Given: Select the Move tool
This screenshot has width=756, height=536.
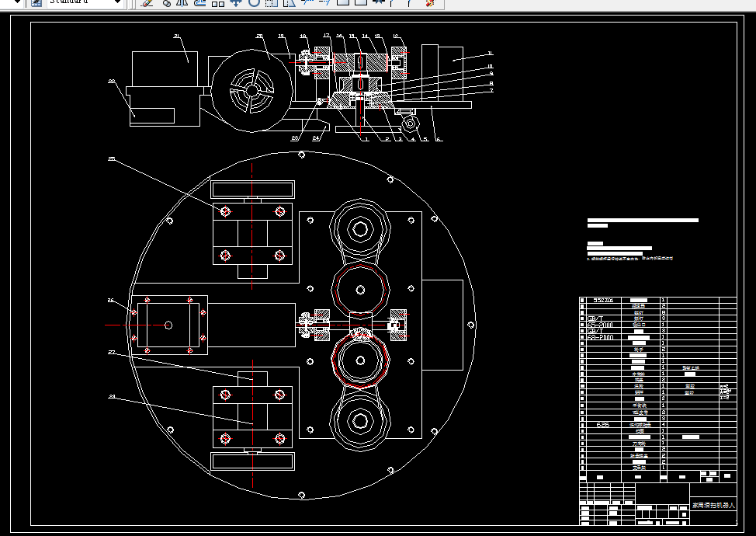Looking at the screenshot, I should coord(236,2).
